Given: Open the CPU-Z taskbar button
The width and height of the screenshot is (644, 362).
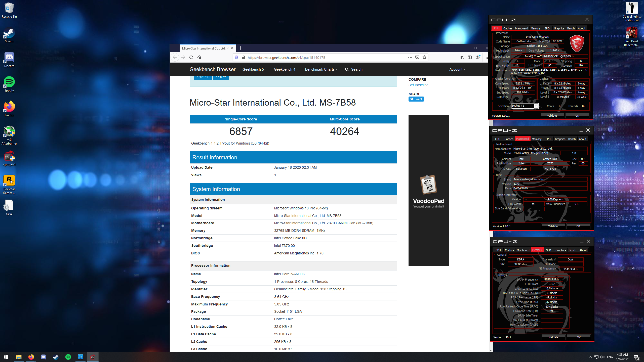Looking at the screenshot, I should point(93,357).
